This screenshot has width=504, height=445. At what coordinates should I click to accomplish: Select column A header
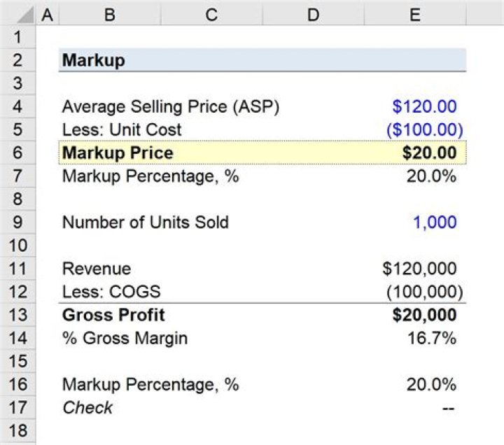click(x=48, y=15)
